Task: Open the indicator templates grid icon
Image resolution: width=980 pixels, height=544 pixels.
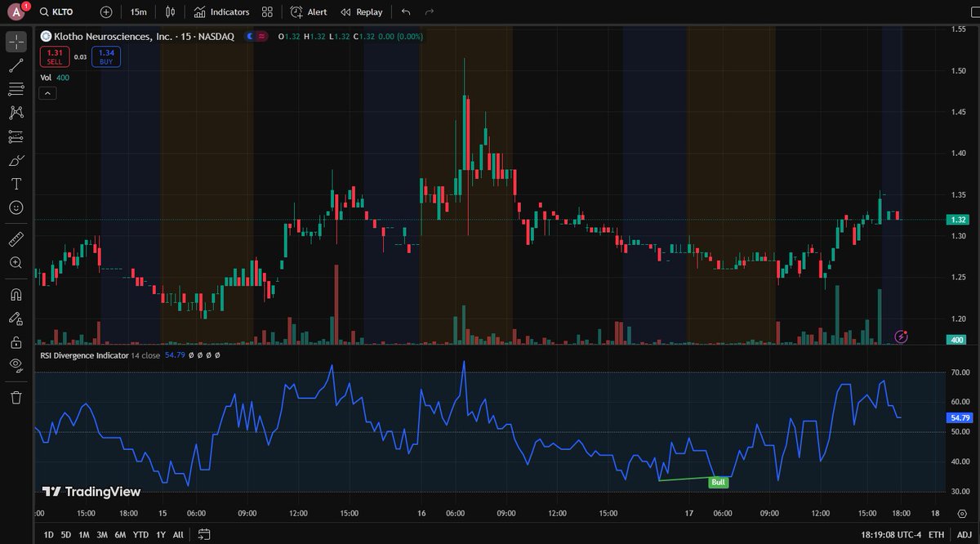Action: pyautogui.click(x=267, y=12)
